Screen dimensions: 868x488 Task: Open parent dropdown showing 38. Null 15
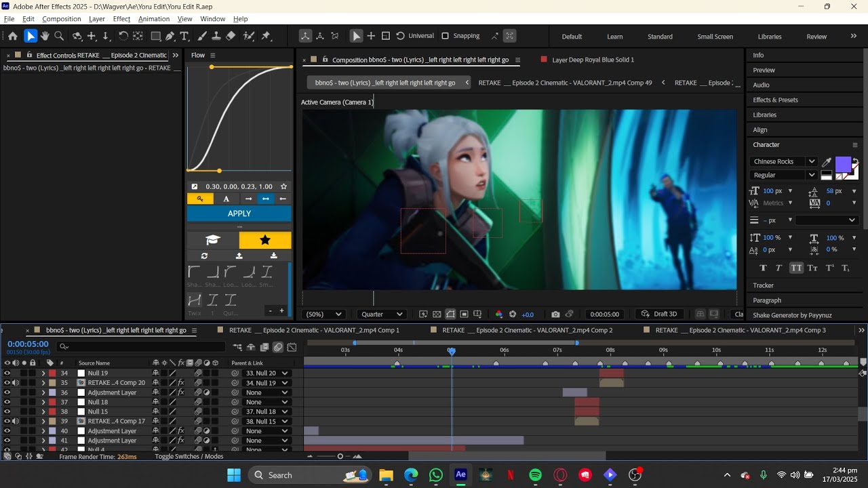tap(267, 422)
